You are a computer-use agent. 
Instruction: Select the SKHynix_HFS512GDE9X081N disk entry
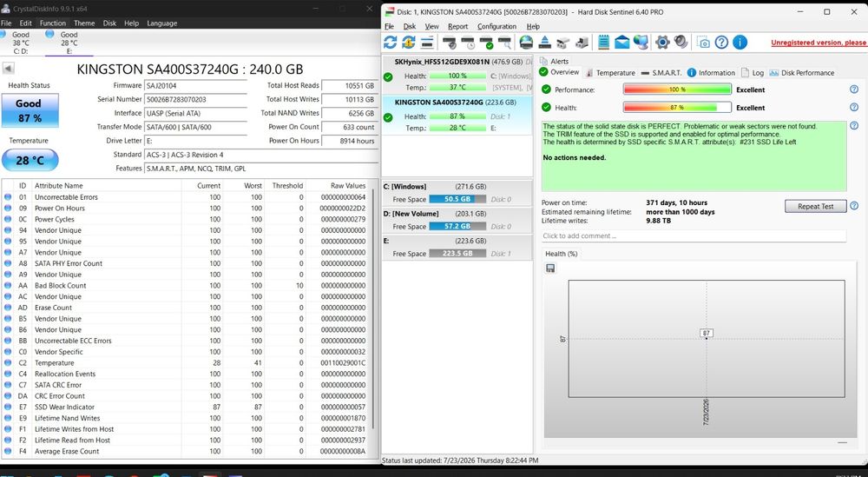[x=457, y=74]
